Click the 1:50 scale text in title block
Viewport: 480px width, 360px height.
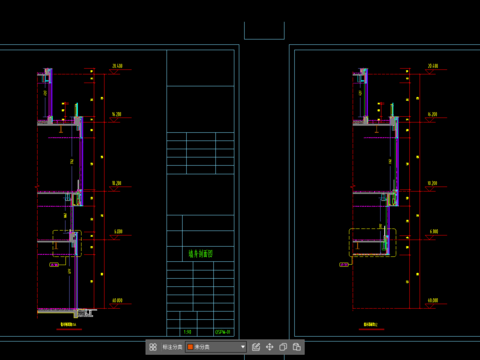pyautogui.click(x=188, y=332)
